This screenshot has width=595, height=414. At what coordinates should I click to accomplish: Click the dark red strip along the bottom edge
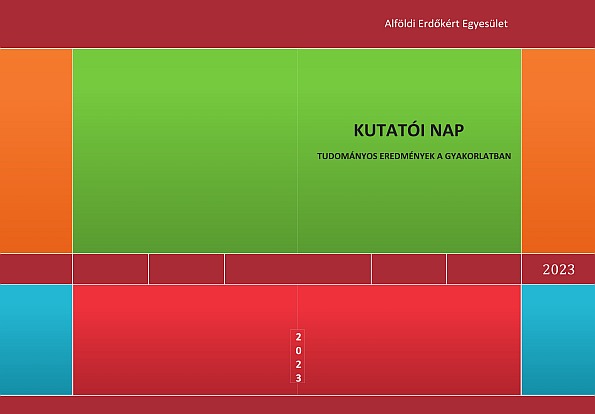pos(298,405)
